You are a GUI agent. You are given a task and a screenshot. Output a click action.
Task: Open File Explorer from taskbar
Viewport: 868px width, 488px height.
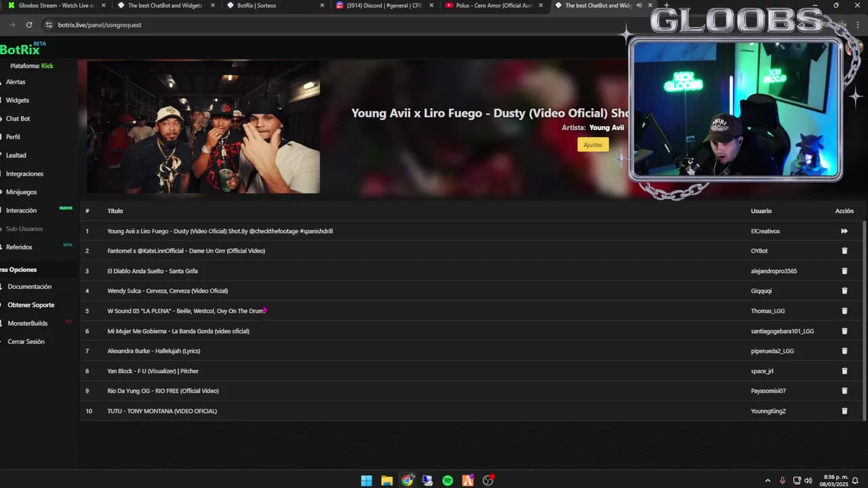pos(387,481)
